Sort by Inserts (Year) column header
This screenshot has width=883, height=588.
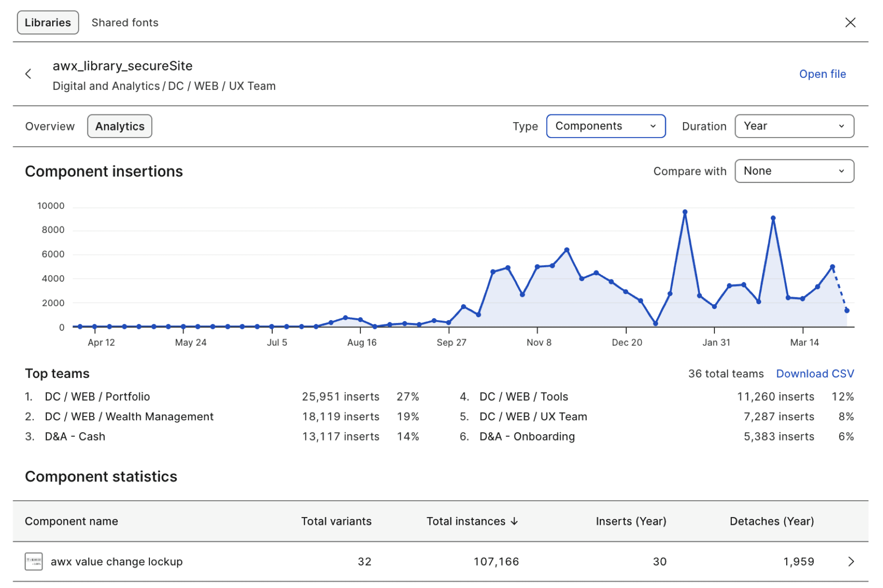pos(631,521)
